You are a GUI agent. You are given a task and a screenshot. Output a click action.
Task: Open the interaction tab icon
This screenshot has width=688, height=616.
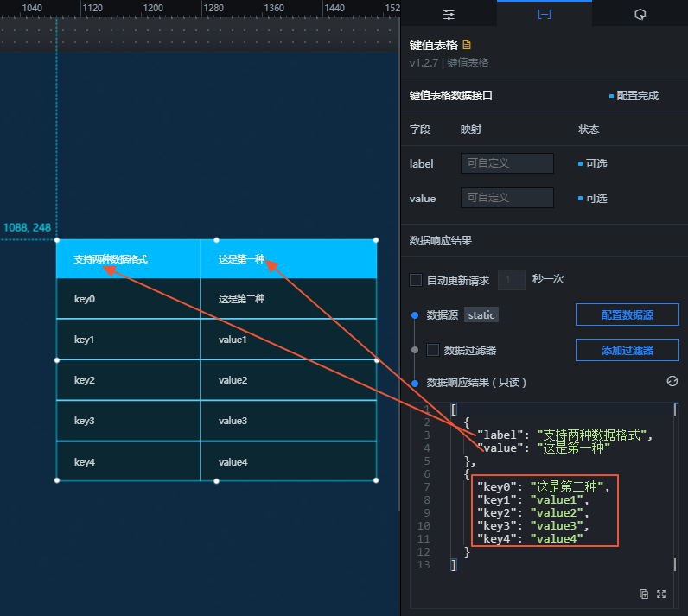click(640, 15)
